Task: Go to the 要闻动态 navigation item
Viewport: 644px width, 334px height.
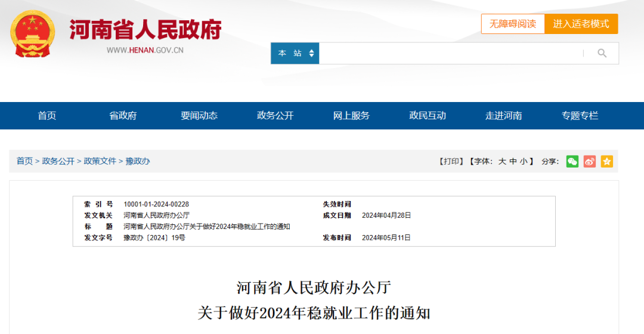Action: 199,116
